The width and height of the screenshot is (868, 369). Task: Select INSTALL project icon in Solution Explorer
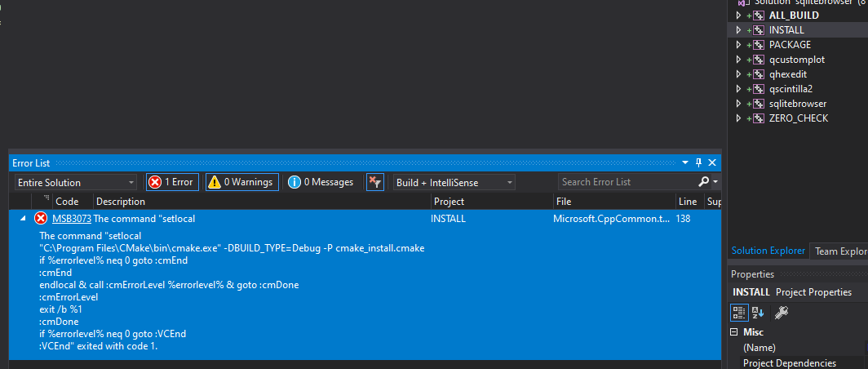coord(759,30)
